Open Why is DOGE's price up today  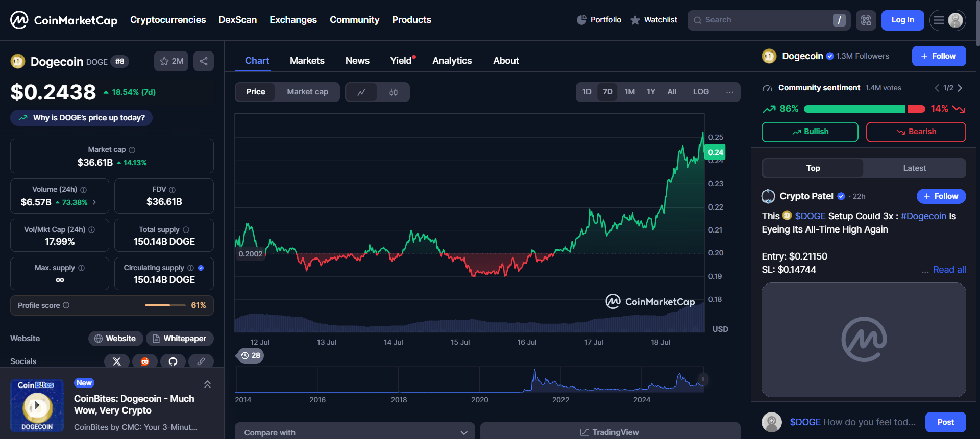tap(81, 118)
